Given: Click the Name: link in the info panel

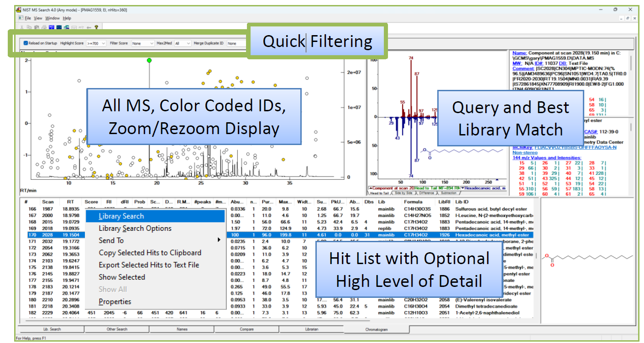Looking at the screenshot, I should 519,53.
